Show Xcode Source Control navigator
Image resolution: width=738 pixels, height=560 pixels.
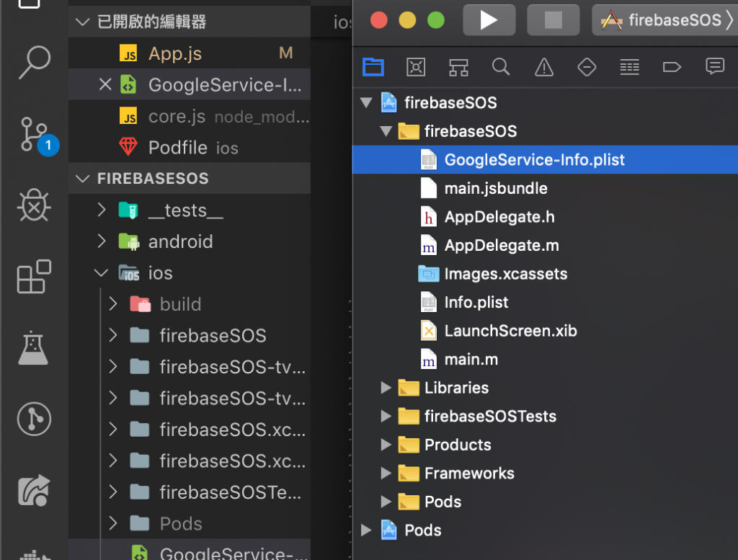pyautogui.click(x=416, y=67)
